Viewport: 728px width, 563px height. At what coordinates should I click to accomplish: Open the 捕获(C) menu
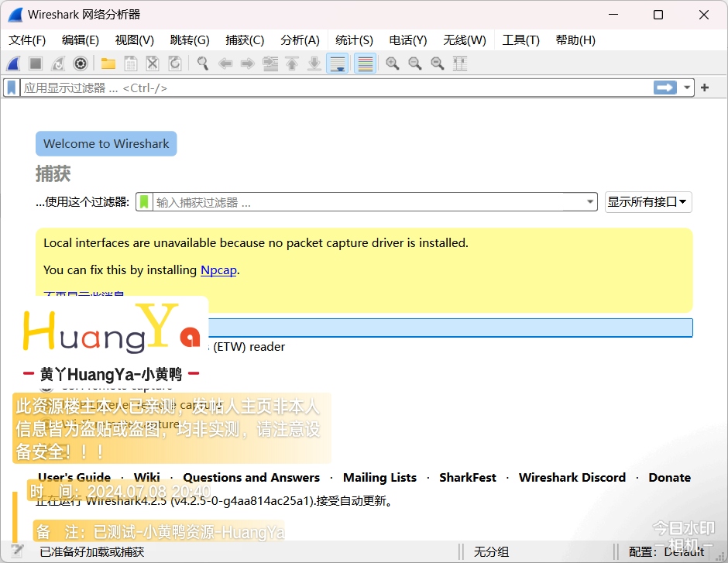(x=245, y=40)
